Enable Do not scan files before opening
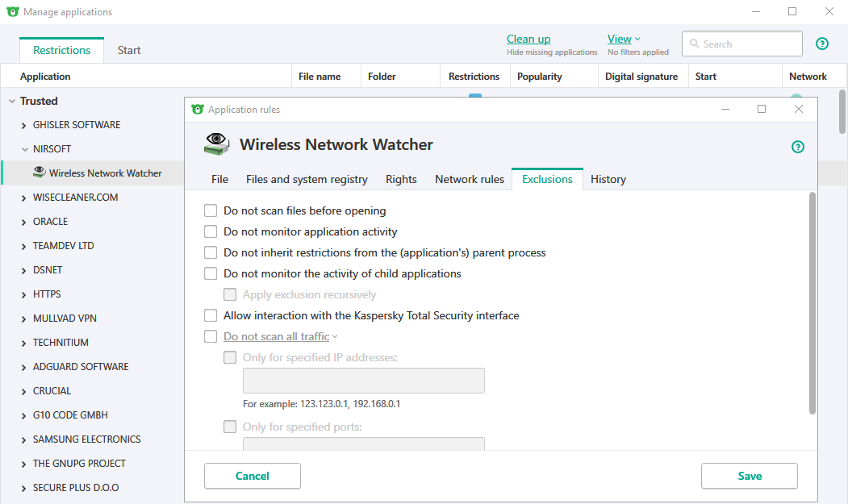The image size is (848, 504). click(211, 210)
